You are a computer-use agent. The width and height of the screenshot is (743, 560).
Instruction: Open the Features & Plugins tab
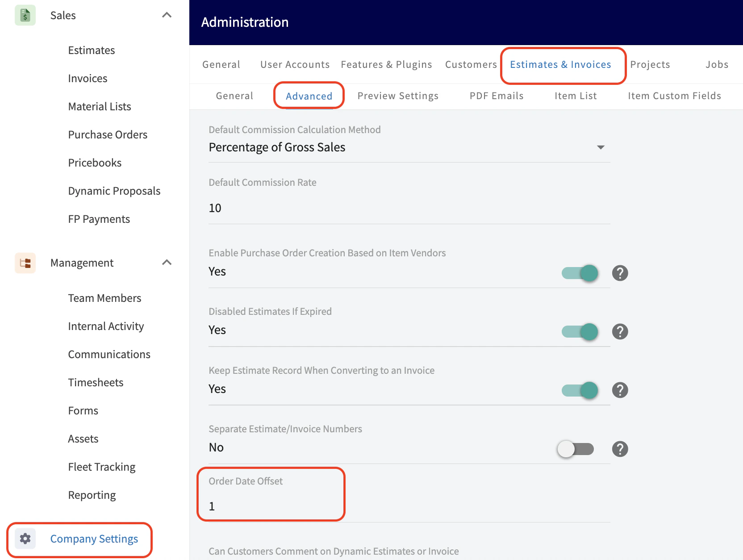tap(386, 65)
